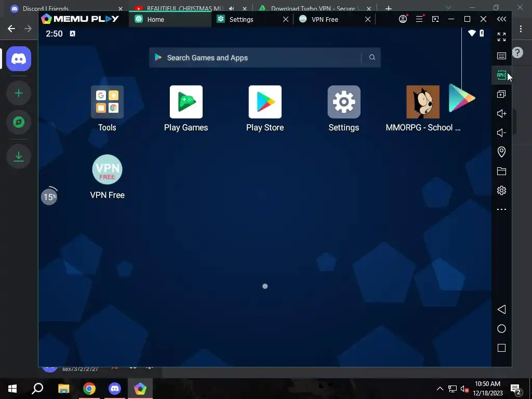
Task: Click the APK install icon
Action: 501,75
